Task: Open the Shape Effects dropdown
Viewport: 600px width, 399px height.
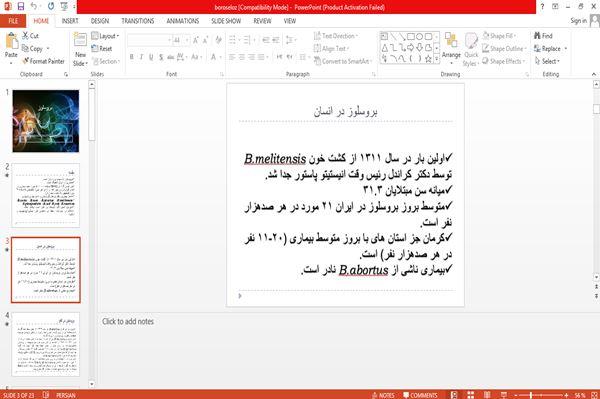Action: tap(503, 61)
